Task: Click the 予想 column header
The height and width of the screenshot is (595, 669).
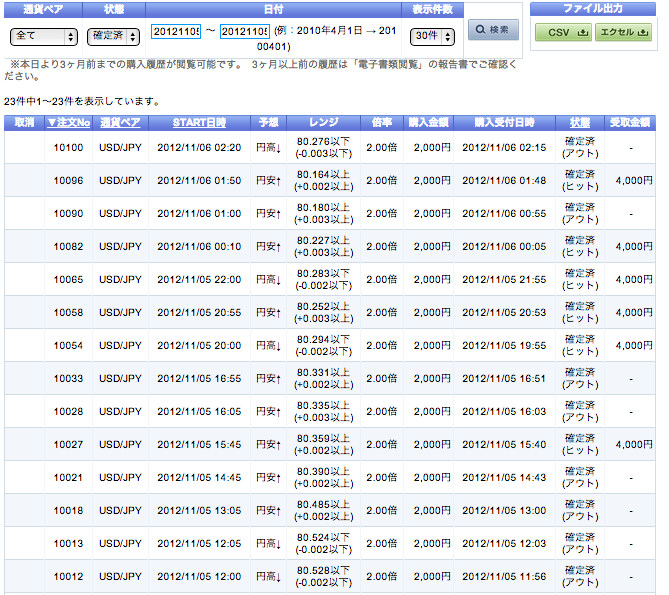Action: (268, 123)
